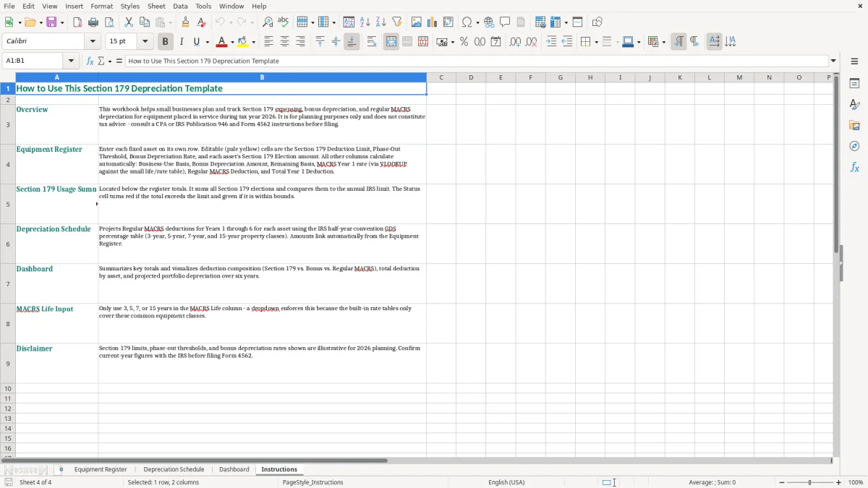868x488 pixels.
Task: Open the Name Box dropdown
Action: pyautogui.click(x=71, y=61)
